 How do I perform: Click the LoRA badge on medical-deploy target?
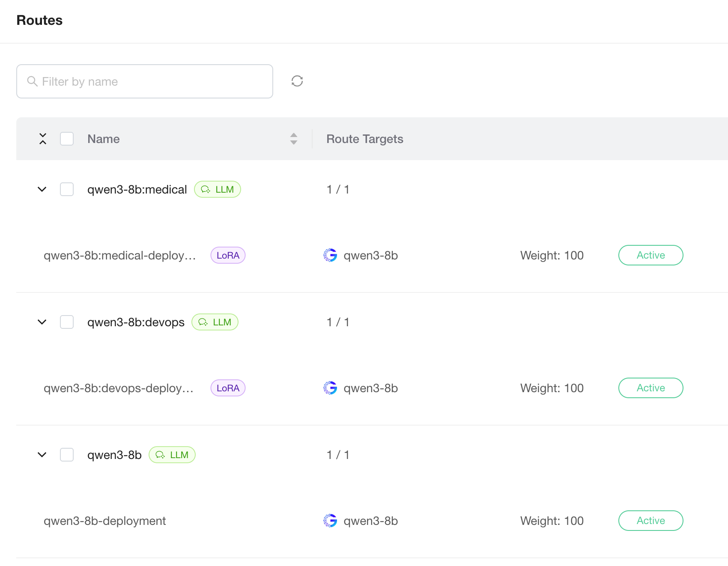(x=228, y=255)
